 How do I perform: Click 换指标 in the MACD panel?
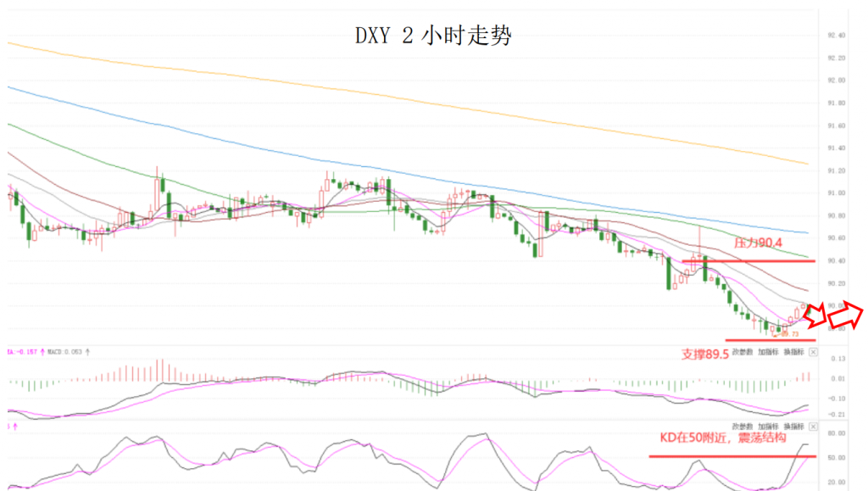(x=793, y=352)
